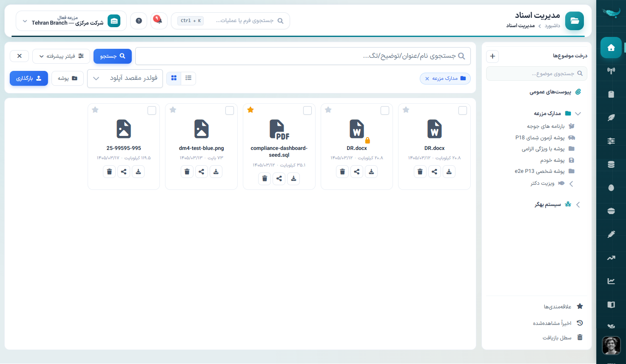Open سطل بازیافت recycle bin

tap(557, 338)
